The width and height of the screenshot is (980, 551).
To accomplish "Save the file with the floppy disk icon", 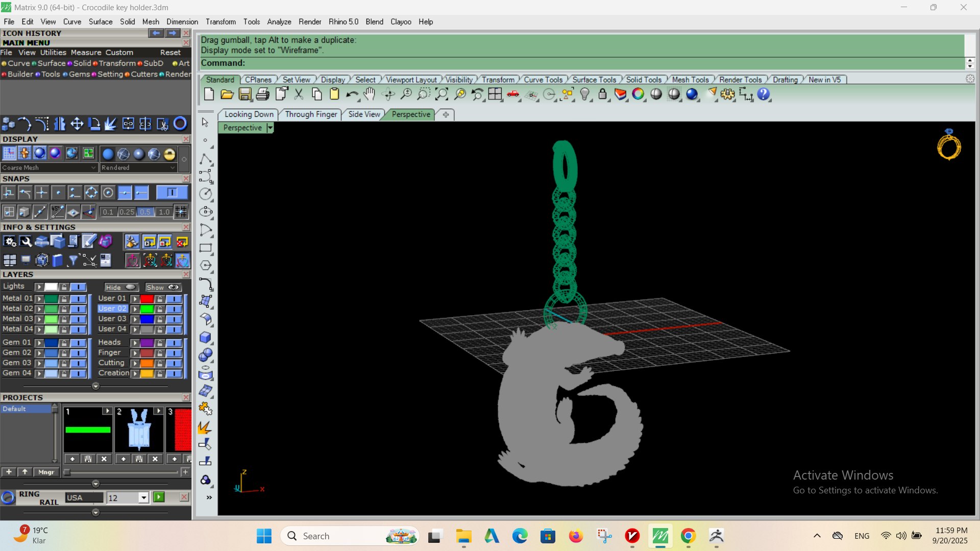I will 245,94.
